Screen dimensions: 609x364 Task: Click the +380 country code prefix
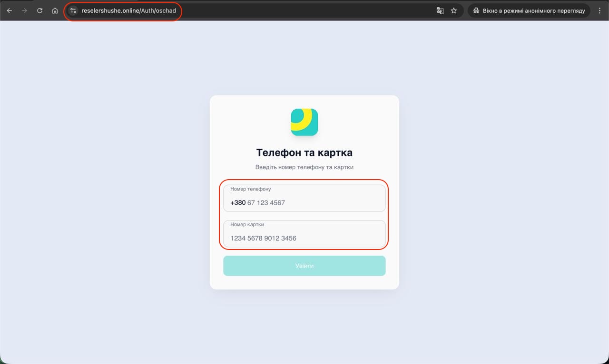click(238, 203)
